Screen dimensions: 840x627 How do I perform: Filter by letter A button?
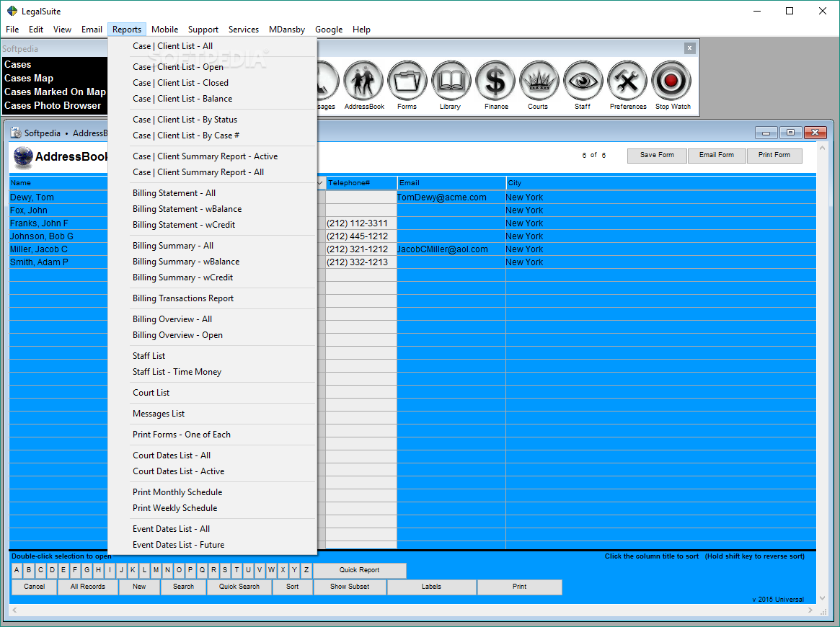point(17,570)
